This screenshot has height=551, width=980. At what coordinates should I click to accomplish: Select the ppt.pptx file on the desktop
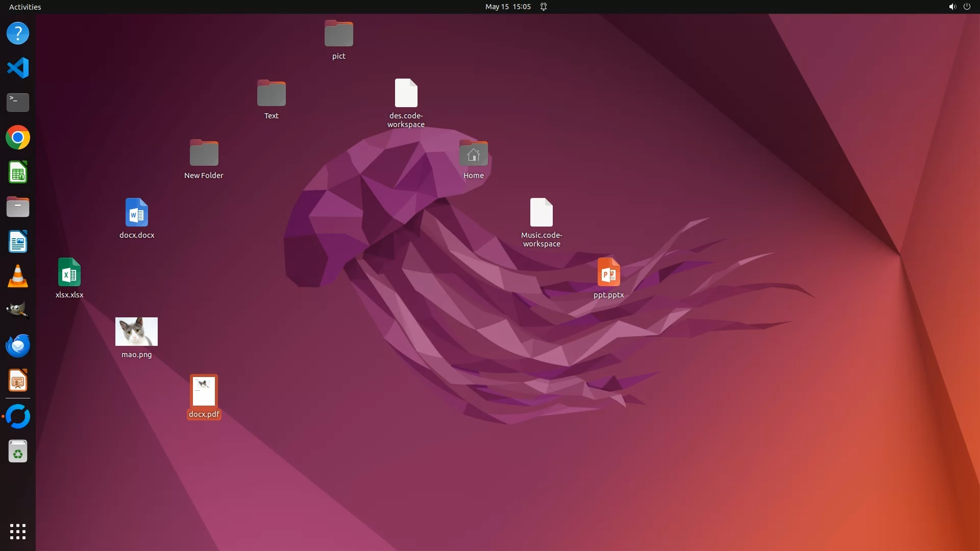click(x=608, y=272)
